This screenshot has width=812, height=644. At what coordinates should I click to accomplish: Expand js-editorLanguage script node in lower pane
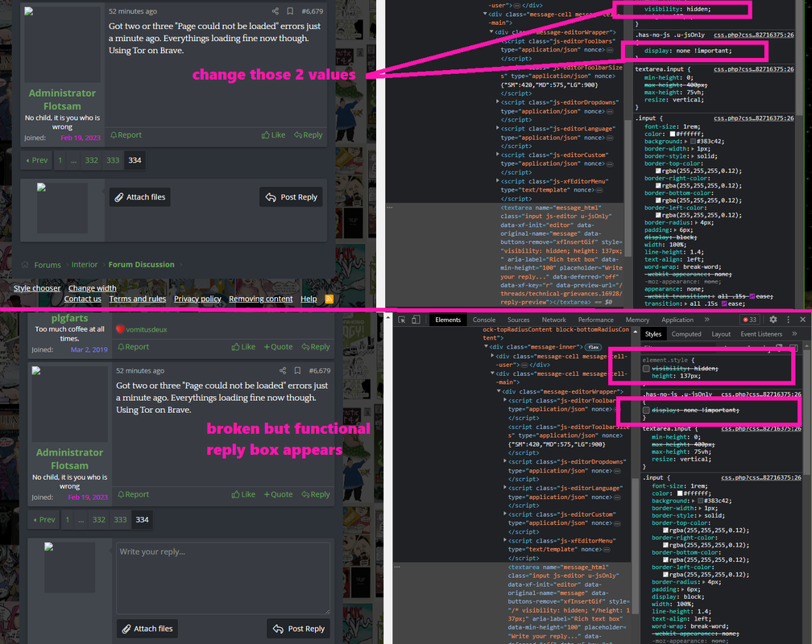505,488
